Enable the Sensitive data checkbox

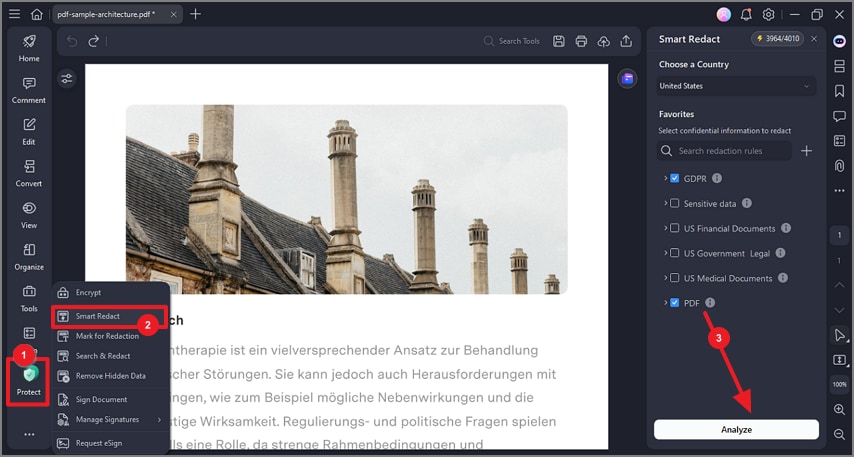pos(675,203)
